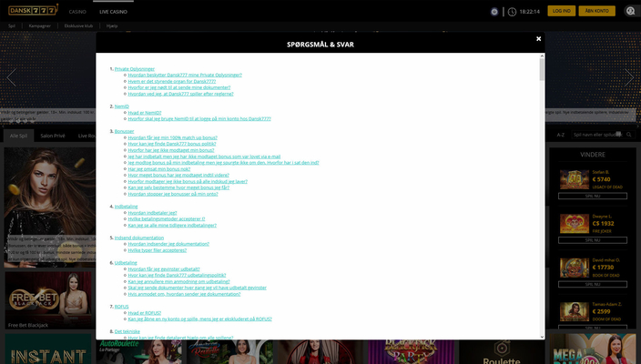Open the Fire Joker winner thumbnail
The image size is (641, 364).
[x=575, y=224]
